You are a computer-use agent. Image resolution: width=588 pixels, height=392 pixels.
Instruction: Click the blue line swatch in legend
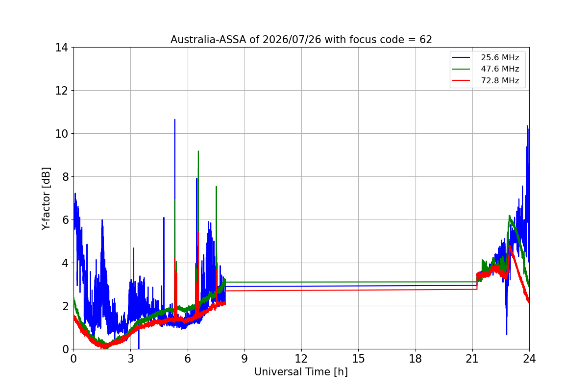pos(462,57)
